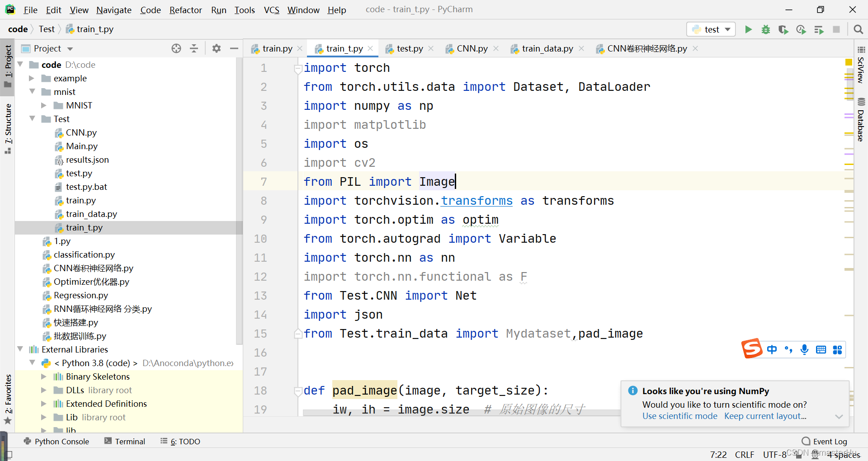Hide the Project panel with minus icon
The image size is (868, 461).
pos(234,48)
